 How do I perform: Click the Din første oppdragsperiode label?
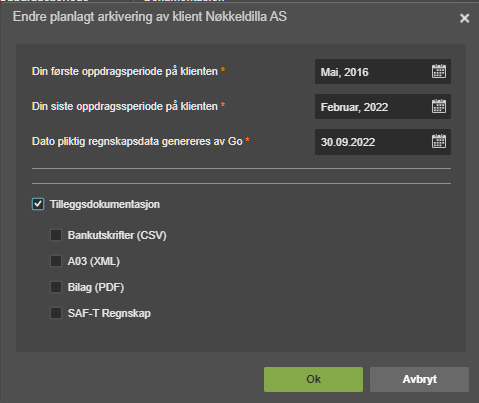click(x=125, y=71)
